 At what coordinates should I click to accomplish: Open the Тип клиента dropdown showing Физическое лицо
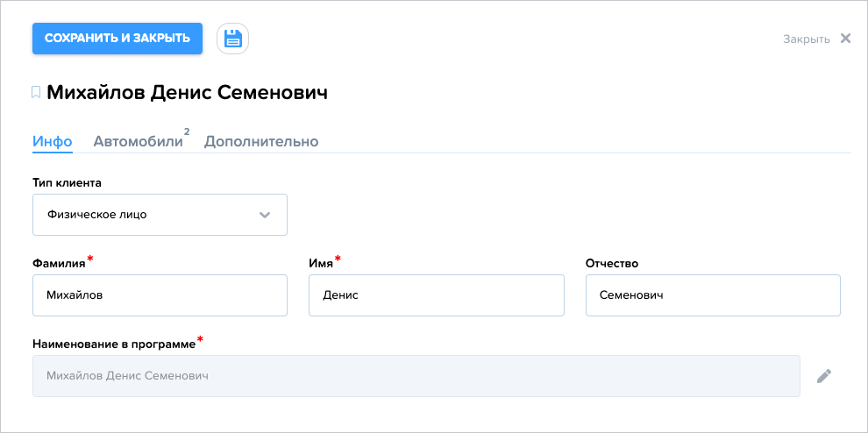click(160, 214)
